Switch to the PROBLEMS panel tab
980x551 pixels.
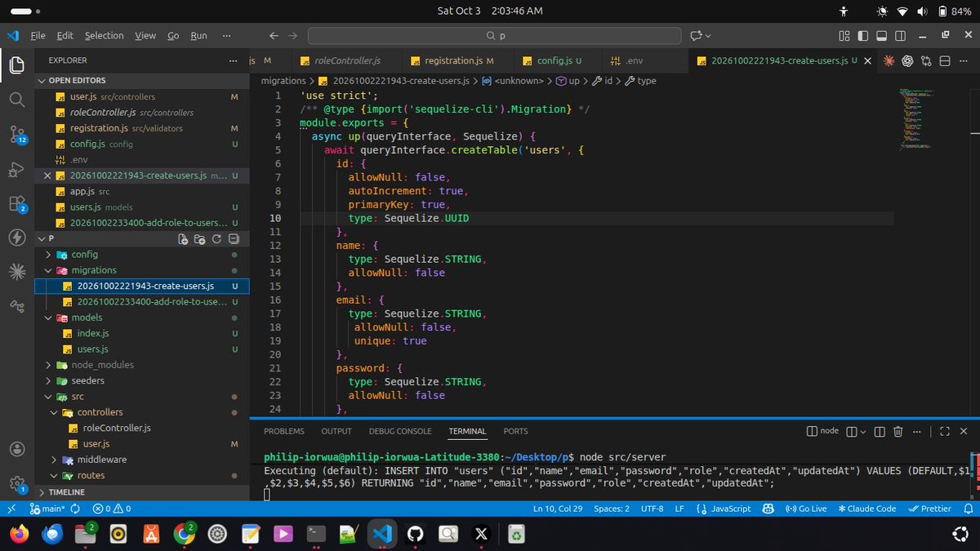coord(284,431)
